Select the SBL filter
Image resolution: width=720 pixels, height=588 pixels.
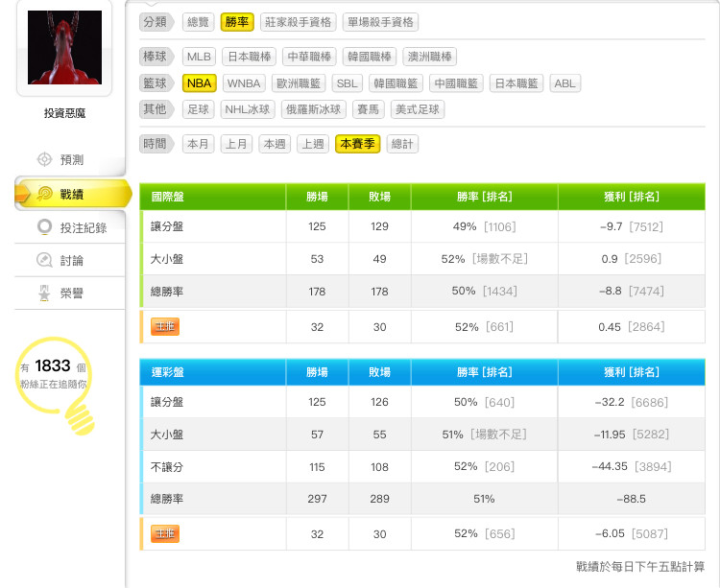click(348, 83)
